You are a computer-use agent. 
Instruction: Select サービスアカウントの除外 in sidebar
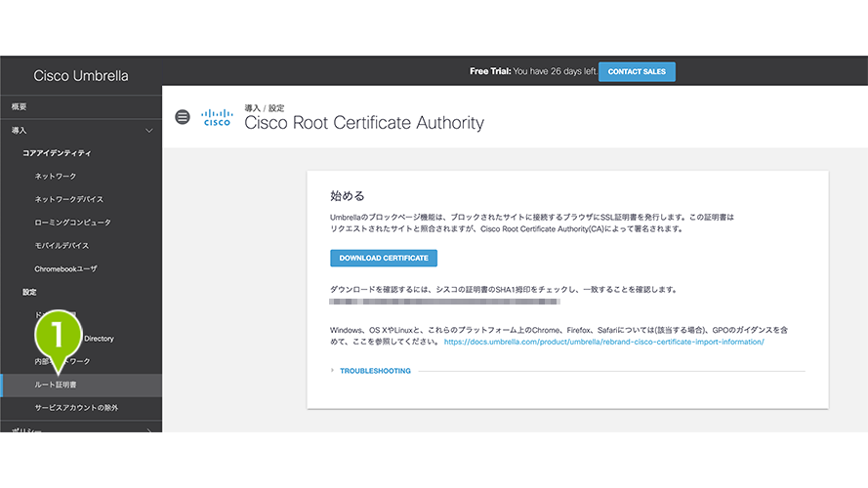76,408
